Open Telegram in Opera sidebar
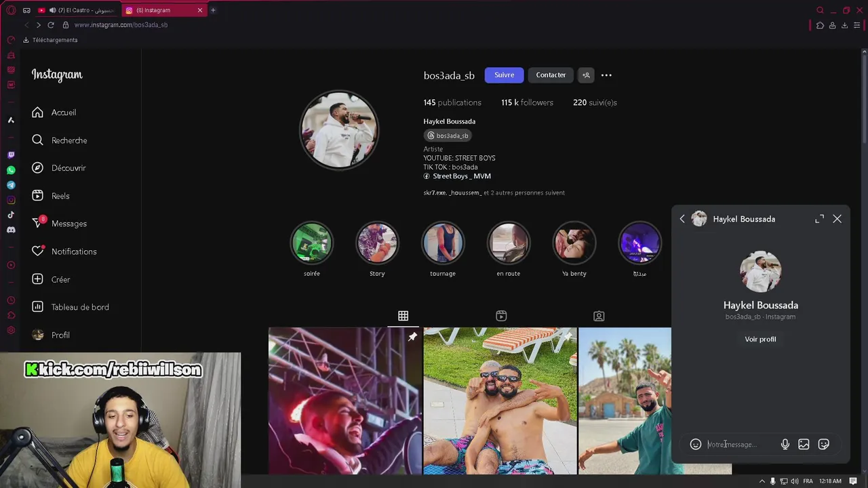Screen dimensions: 868x488 11,185
